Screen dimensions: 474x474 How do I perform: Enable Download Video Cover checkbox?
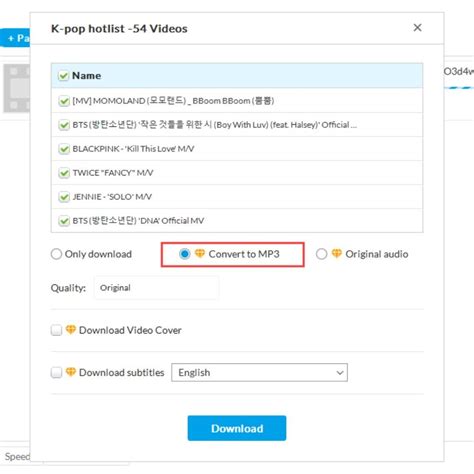click(56, 330)
